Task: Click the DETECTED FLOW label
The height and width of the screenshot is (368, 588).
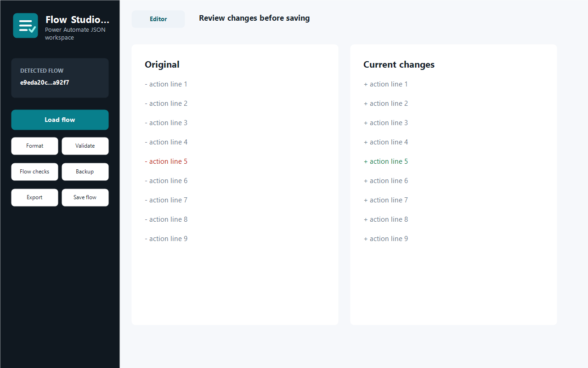Action: click(x=42, y=71)
